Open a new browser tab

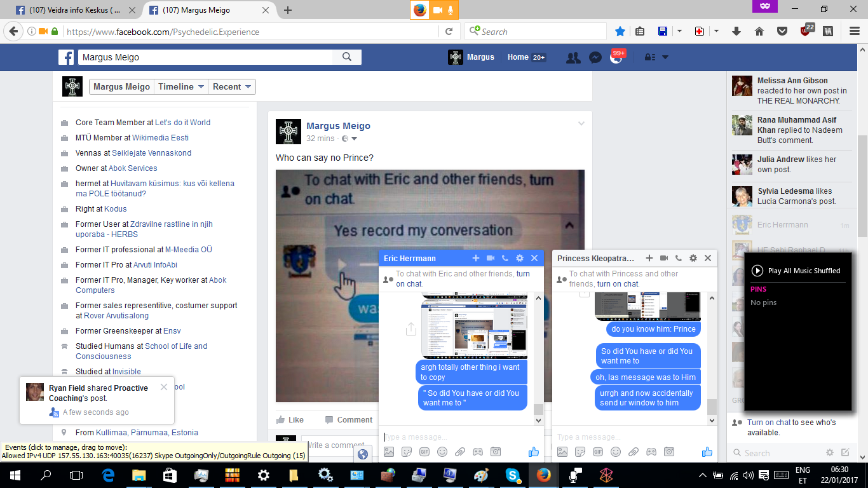point(288,10)
